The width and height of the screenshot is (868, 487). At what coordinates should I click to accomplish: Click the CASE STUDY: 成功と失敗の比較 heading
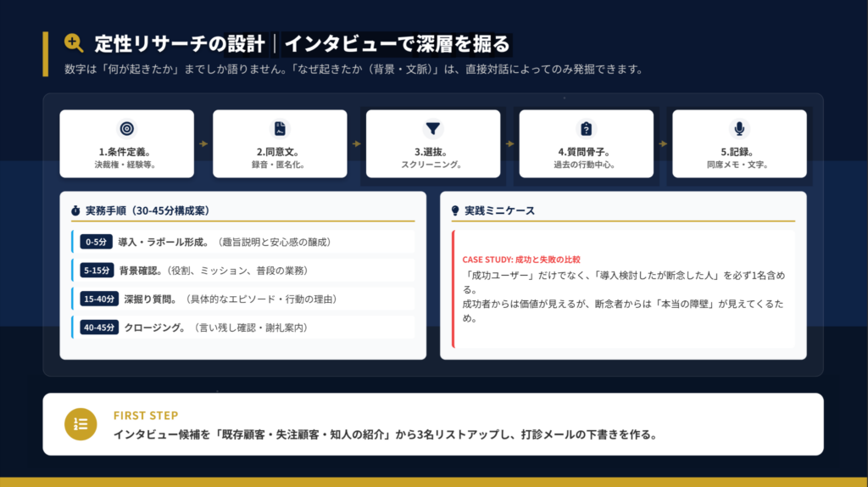click(526, 259)
